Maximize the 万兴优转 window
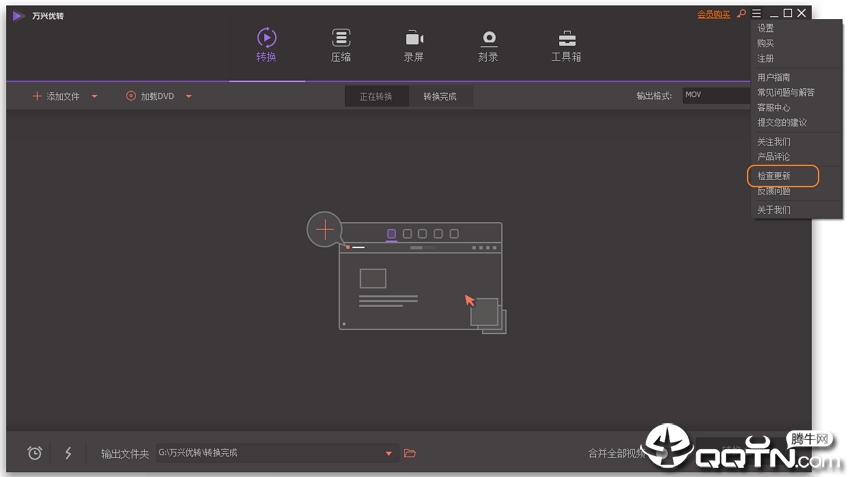Viewport: 850px width, 477px height. 788,13
